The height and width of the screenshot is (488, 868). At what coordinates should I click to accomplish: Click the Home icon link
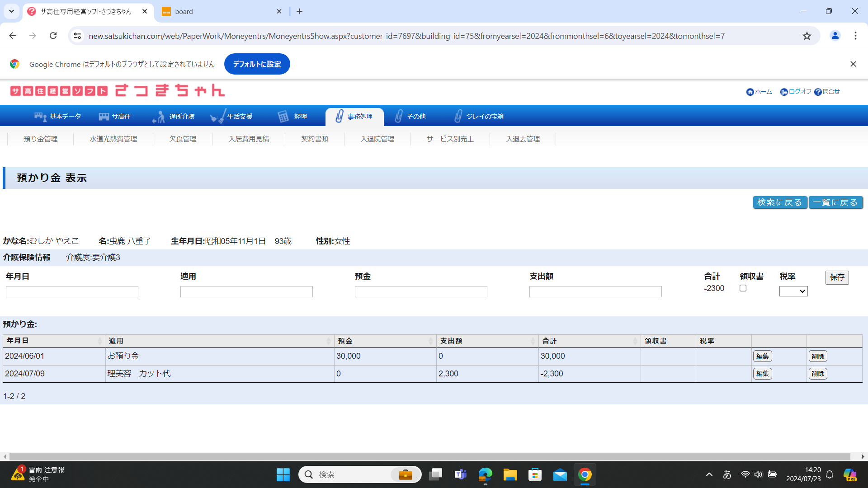click(x=750, y=92)
